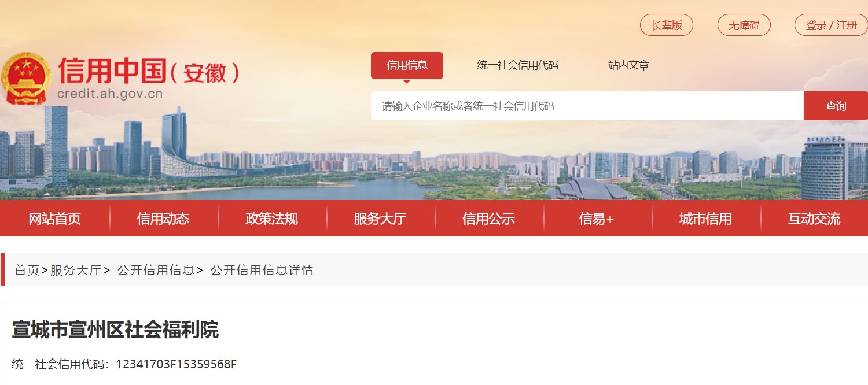Open 无障碍 accessibility mode

(x=744, y=25)
